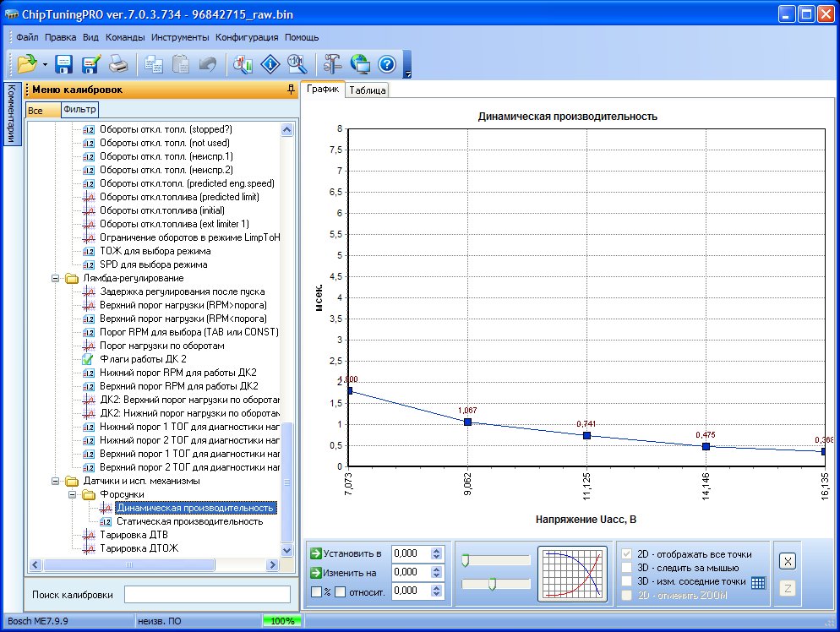Click the 'Поиск калибровки' search field
The height and width of the screenshot is (632, 840).
[207, 594]
